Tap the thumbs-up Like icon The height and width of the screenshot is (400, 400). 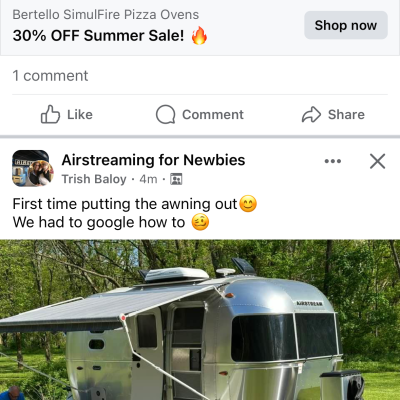tap(50, 114)
